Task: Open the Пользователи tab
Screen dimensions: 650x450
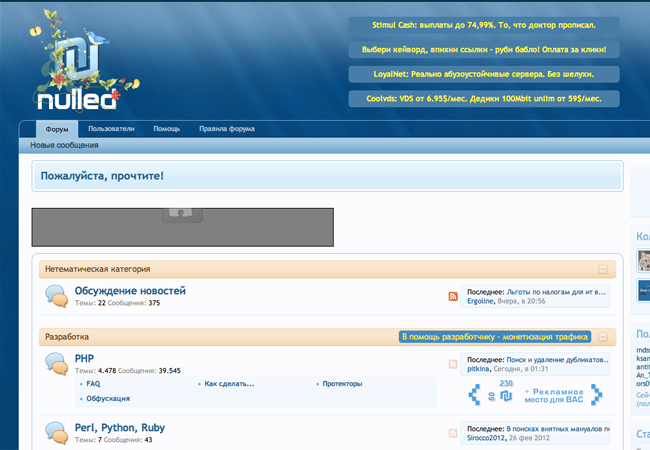Action: tap(111, 129)
